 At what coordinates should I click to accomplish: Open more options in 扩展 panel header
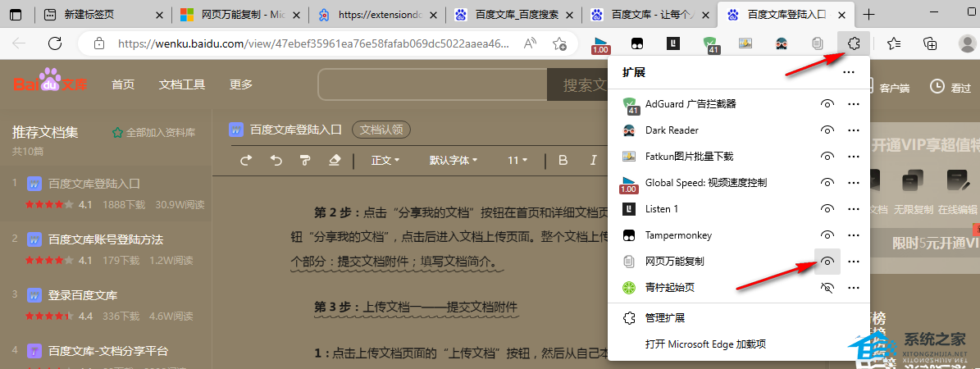(848, 72)
